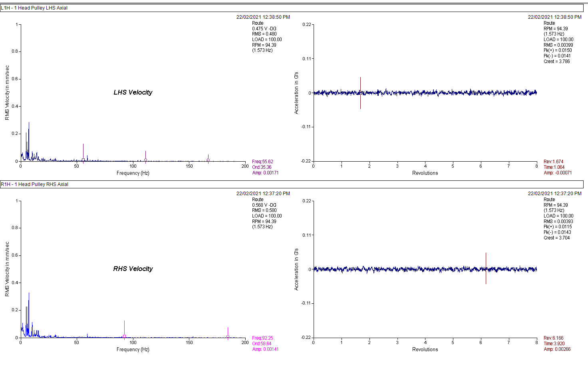Image resolution: width=588 pixels, height=366 pixels.
Task: Select the square cursor at 92.25 Hz in RHS spectrum
Action: tap(124, 336)
